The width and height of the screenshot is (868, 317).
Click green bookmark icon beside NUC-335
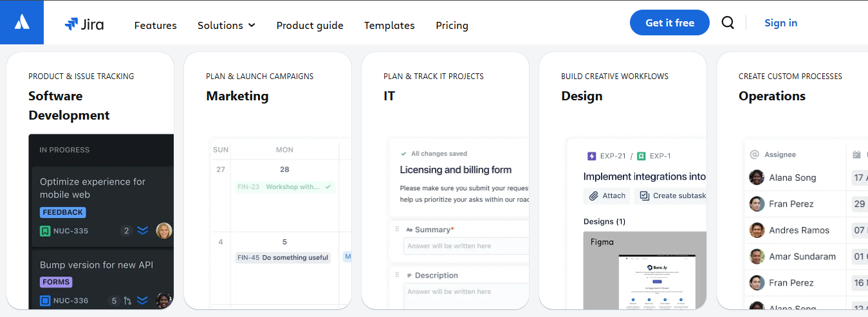pos(45,231)
